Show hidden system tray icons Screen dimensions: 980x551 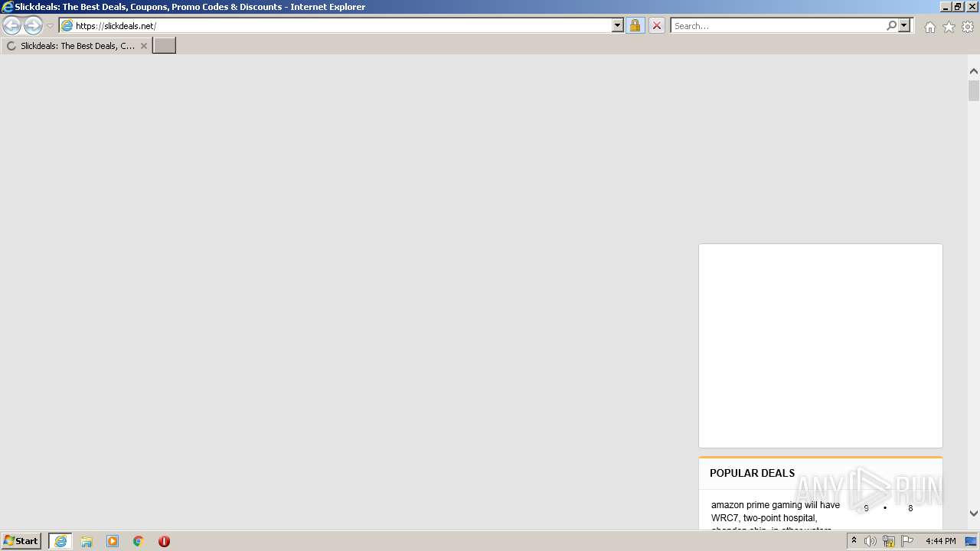coord(854,541)
